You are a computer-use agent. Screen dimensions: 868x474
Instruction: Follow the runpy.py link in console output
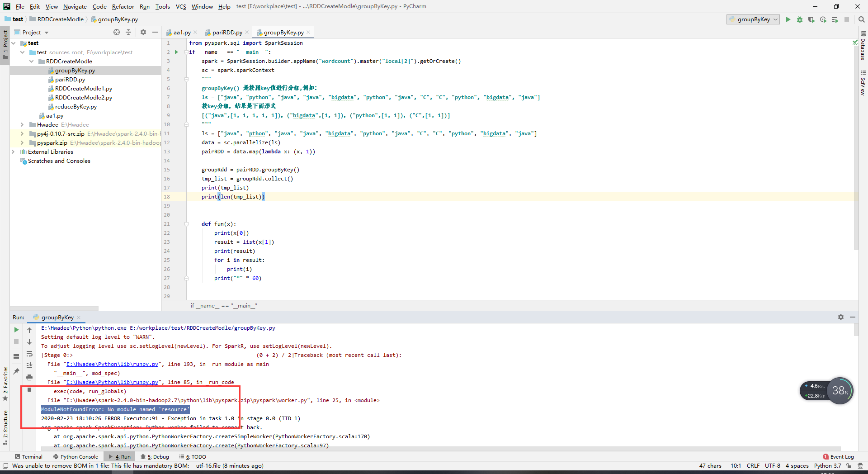[112, 364]
